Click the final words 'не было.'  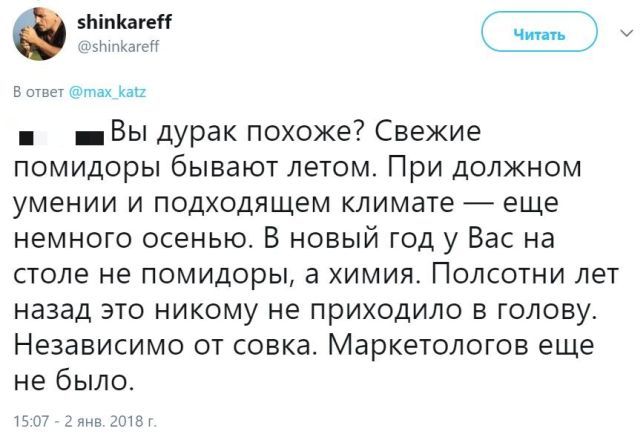click(74, 380)
